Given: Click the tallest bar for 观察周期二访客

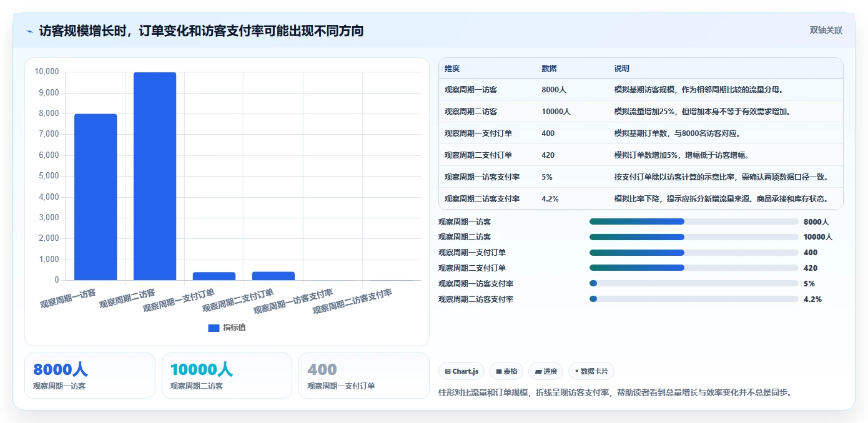Looking at the screenshot, I should (155, 177).
